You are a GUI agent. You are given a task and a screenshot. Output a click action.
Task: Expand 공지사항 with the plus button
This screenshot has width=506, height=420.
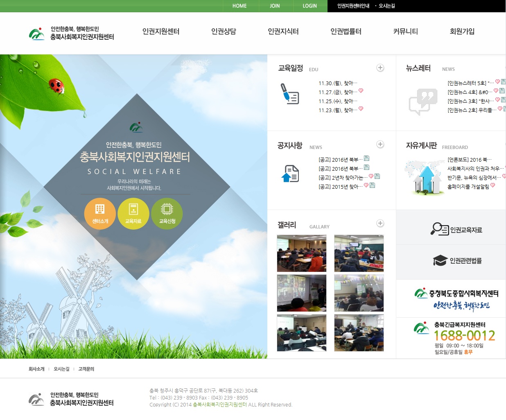click(380, 144)
